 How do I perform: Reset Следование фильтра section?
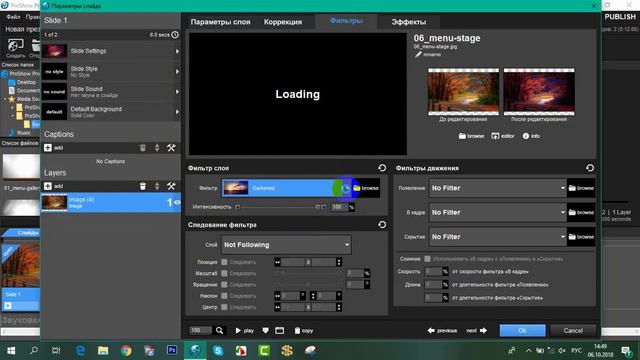point(382,224)
